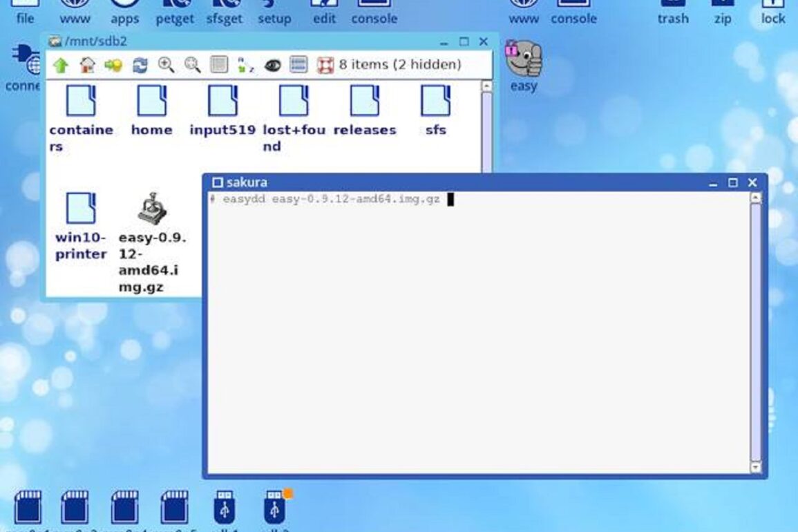The image size is (798, 532).
Task: Open the bookmarks toolbar icon
Action: (113, 66)
